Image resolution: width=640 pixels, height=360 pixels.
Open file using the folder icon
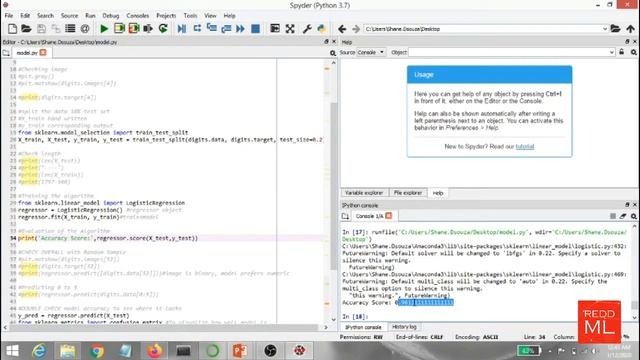(26, 29)
